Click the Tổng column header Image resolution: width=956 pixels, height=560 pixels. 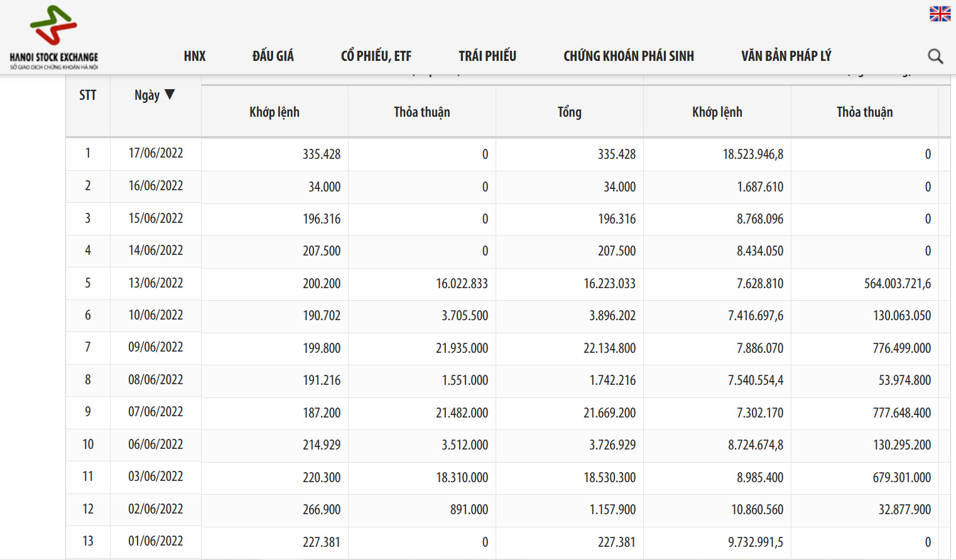569,112
